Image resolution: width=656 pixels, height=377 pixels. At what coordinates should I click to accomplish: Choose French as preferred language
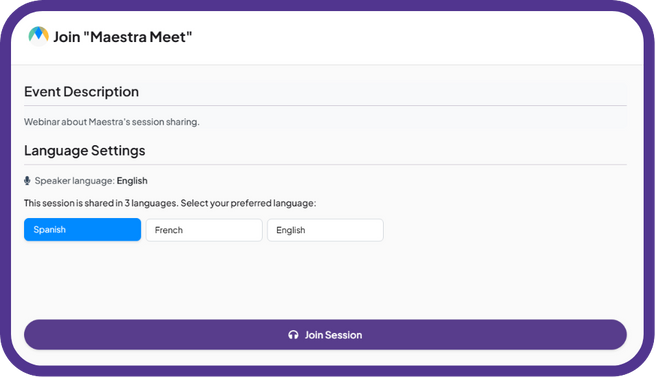pyautogui.click(x=204, y=230)
